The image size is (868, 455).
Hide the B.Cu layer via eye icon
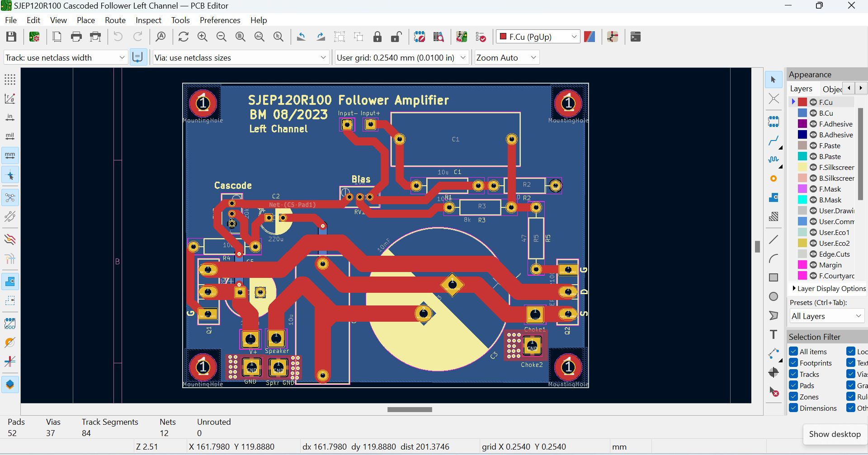click(x=813, y=113)
